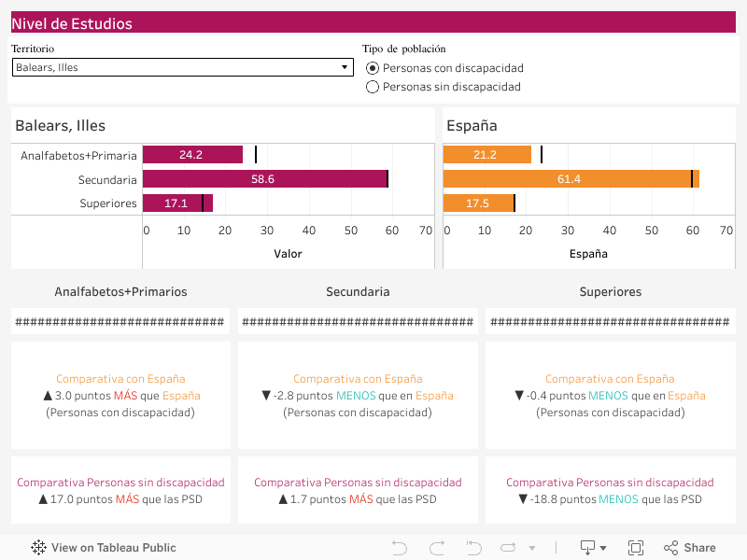Select Personas con discapacidad radio option
The width and height of the screenshot is (747, 560).
pyautogui.click(x=373, y=68)
